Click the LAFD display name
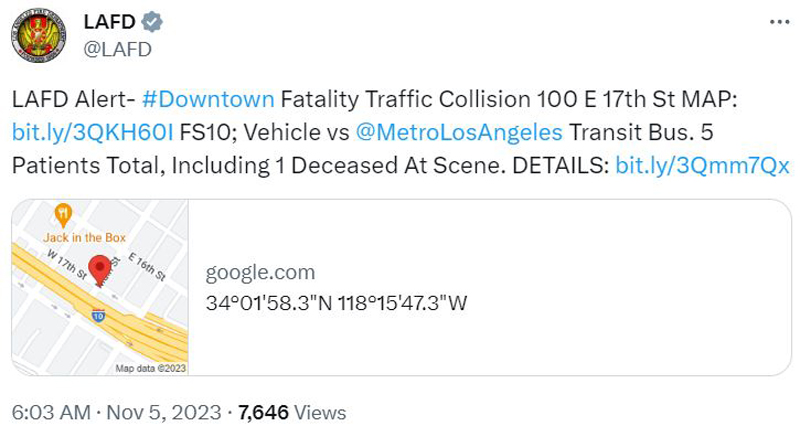Image resolution: width=800 pixels, height=426 pixels. [109, 22]
